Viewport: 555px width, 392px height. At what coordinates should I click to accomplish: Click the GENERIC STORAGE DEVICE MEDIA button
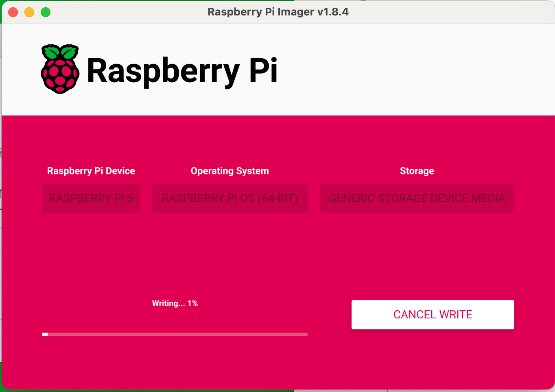coord(417,198)
